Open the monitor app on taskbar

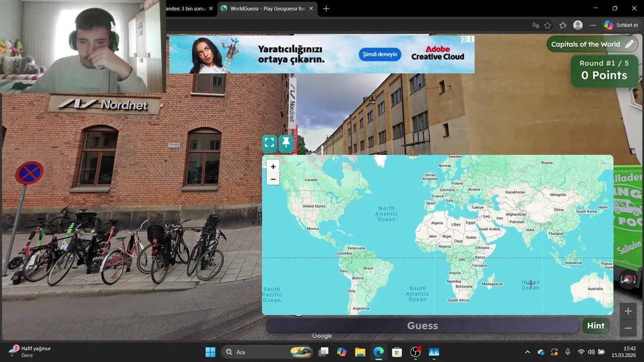[434, 352]
